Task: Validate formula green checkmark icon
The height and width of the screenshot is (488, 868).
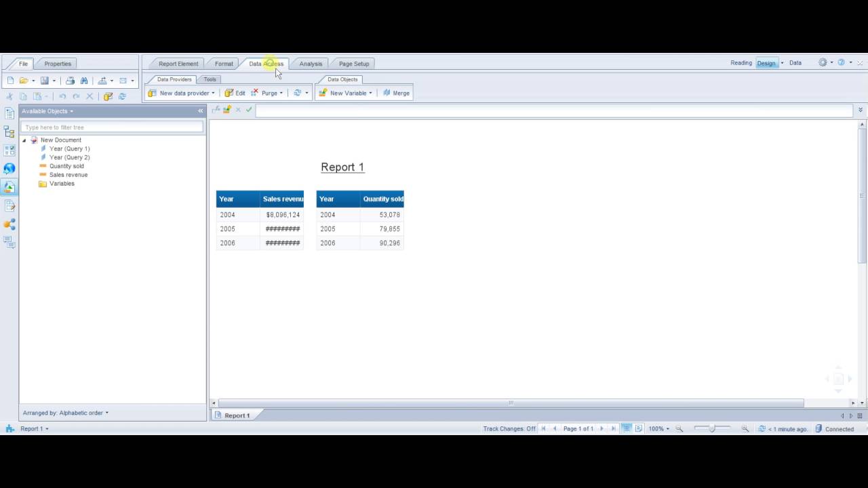Action: pyautogui.click(x=249, y=109)
